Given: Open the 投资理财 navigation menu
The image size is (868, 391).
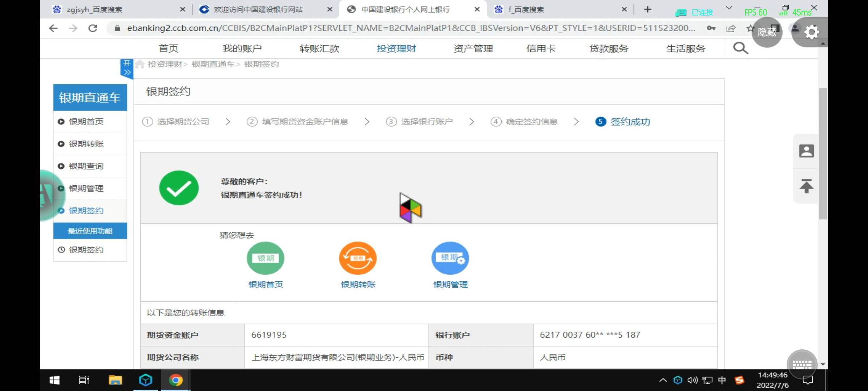Looking at the screenshot, I should coord(396,48).
